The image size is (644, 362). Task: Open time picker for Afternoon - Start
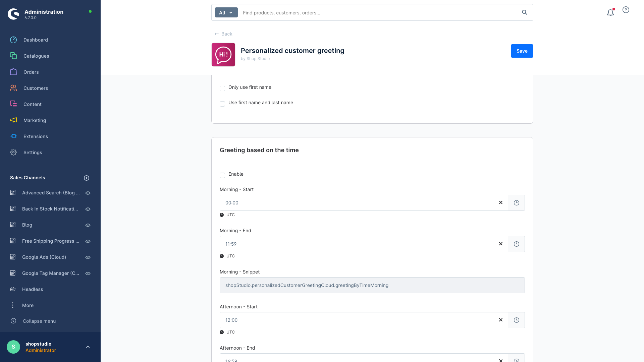click(x=517, y=320)
